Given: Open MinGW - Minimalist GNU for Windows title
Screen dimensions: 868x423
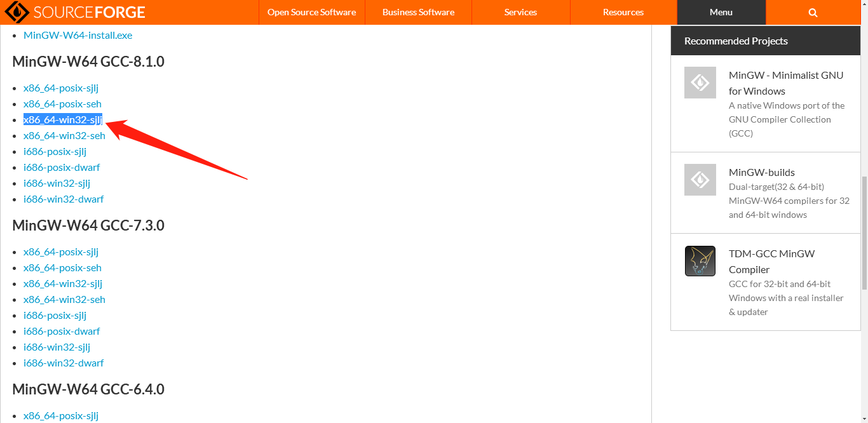Looking at the screenshot, I should tap(786, 83).
